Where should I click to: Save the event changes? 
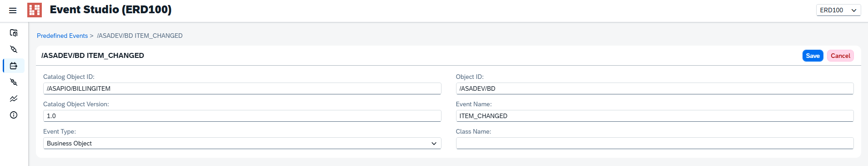(813, 56)
